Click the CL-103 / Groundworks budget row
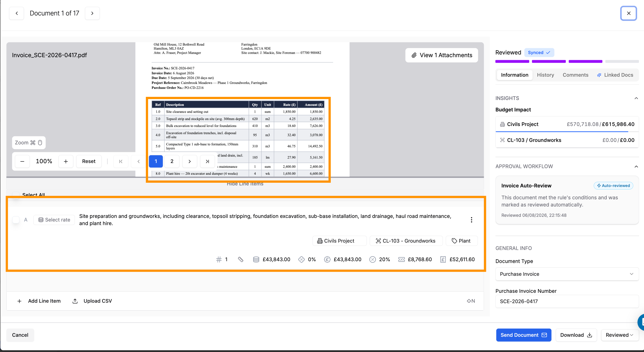Image resolution: width=644 pixels, height=352 pixels. coord(567,140)
